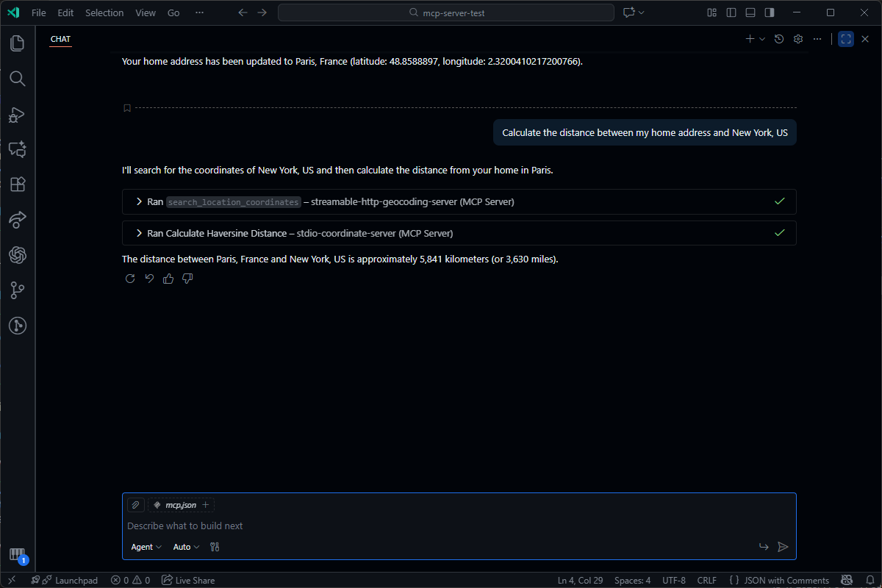The image size is (882, 588).
Task: Expand the Calculate Haversine Distance run
Action: pyautogui.click(x=139, y=233)
